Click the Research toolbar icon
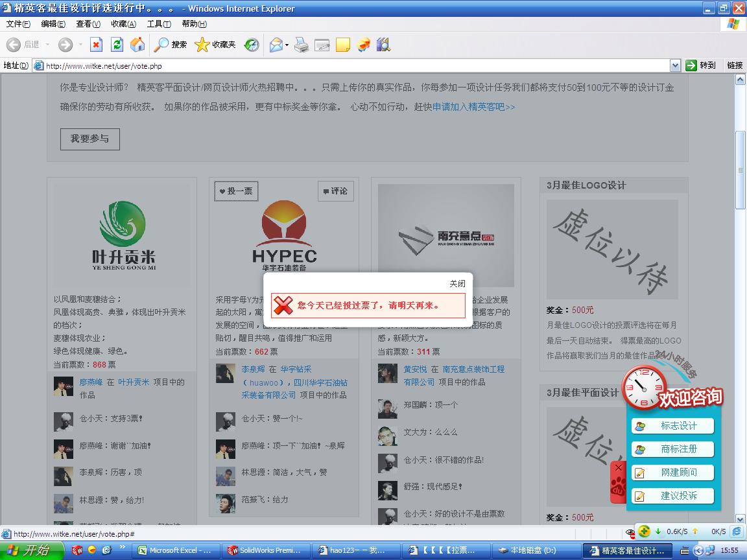Screen dimensions: 747x560 point(383,45)
